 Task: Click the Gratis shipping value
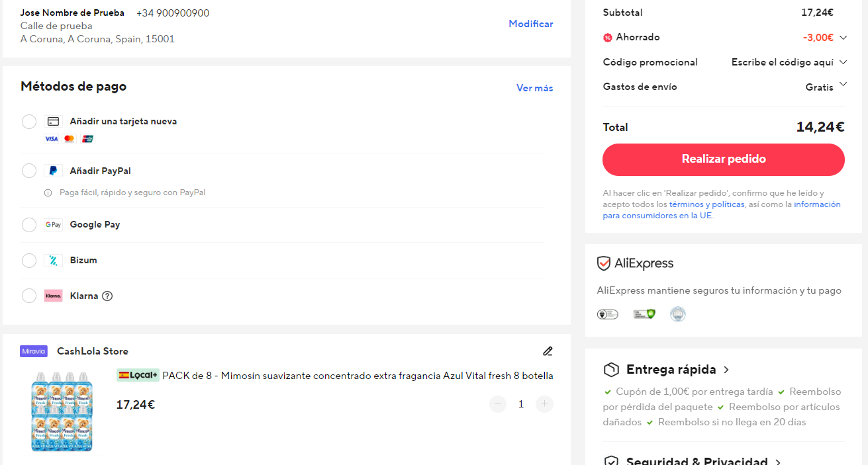(820, 87)
